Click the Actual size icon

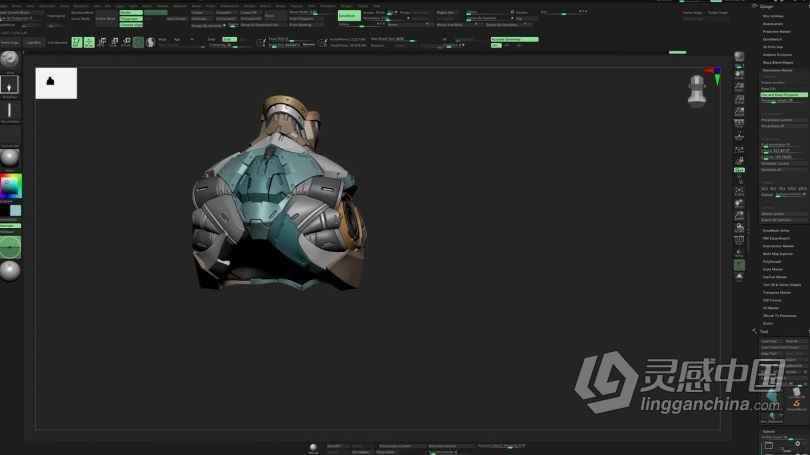click(x=739, y=99)
